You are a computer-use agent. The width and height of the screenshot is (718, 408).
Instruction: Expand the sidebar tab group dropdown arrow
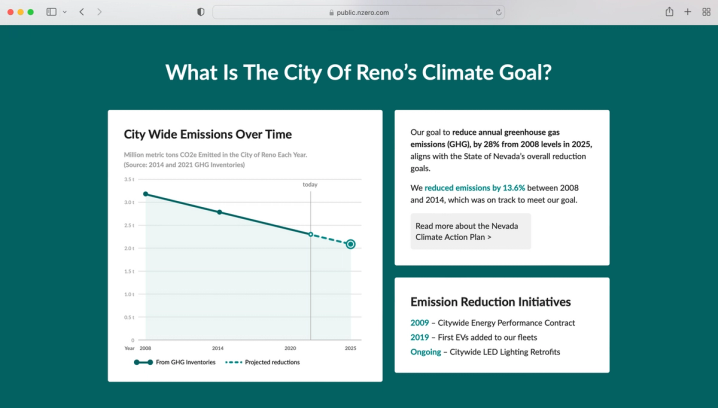65,12
